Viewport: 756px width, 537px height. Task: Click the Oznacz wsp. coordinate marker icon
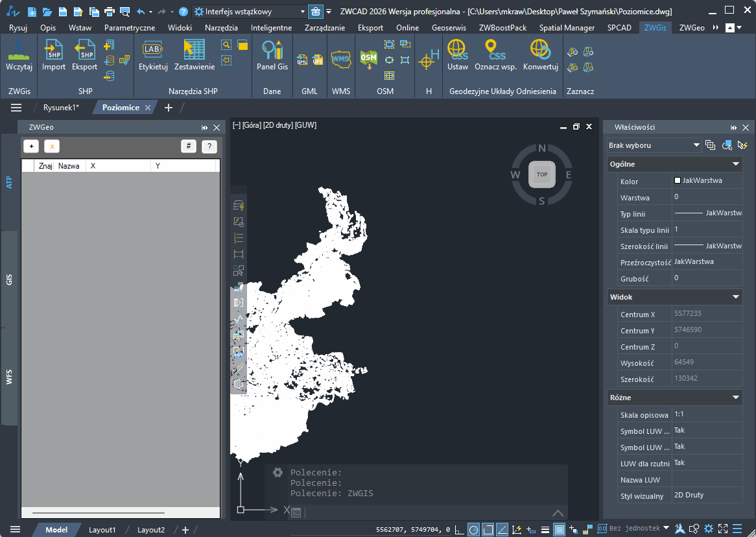coord(495,51)
